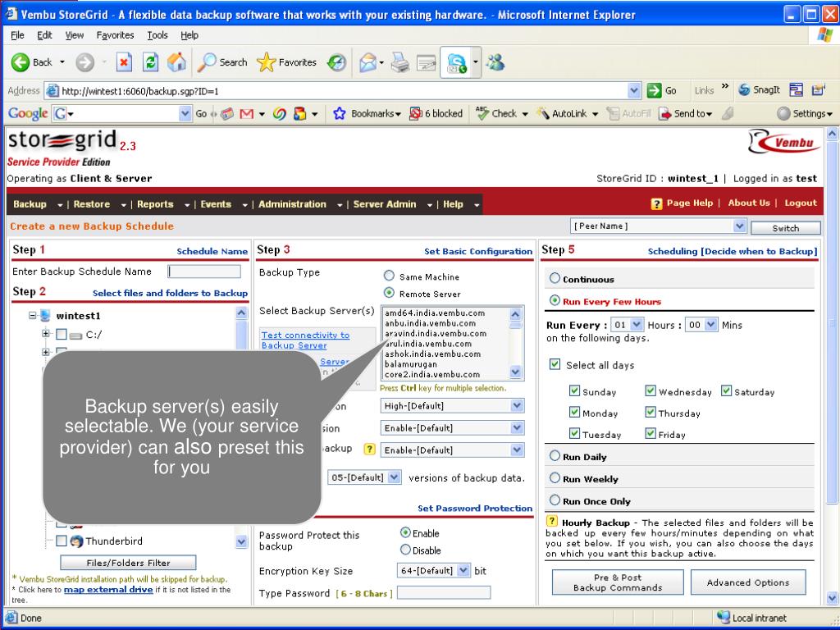Open the Reports navigation menu
840x630 pixels.
pyautogui.click(x=163, y=204)
